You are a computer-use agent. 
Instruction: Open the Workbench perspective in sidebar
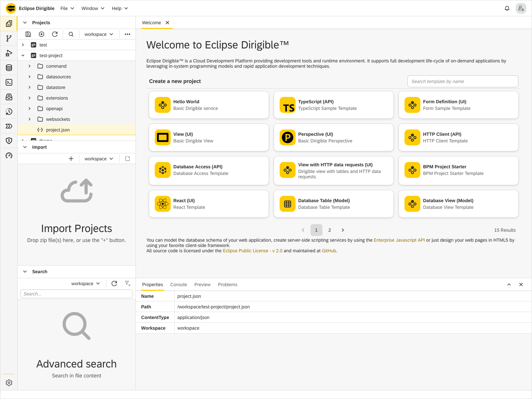(9, 24)
